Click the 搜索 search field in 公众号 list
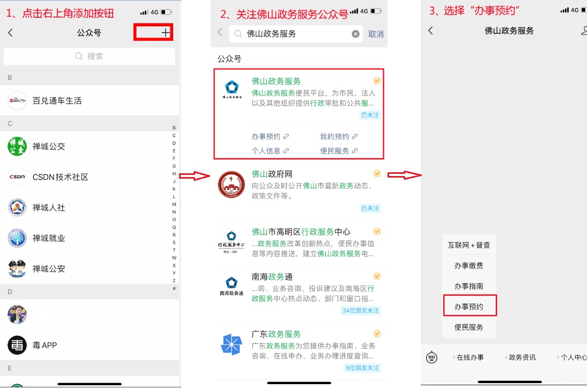 (90, 56)
